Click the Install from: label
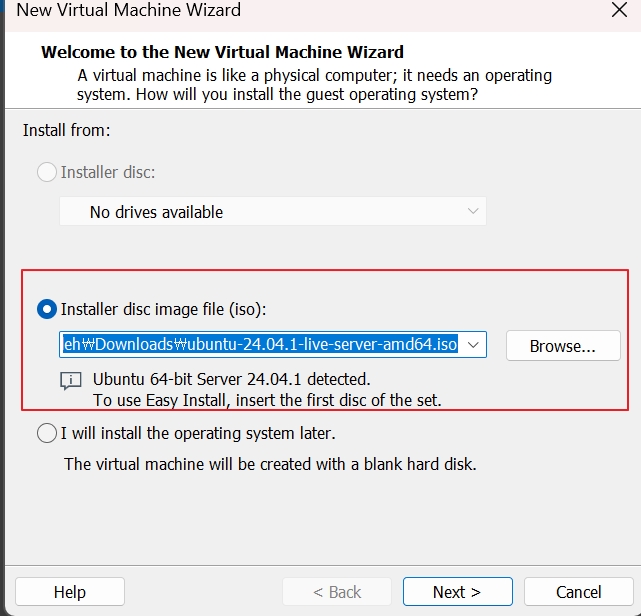 67,130
